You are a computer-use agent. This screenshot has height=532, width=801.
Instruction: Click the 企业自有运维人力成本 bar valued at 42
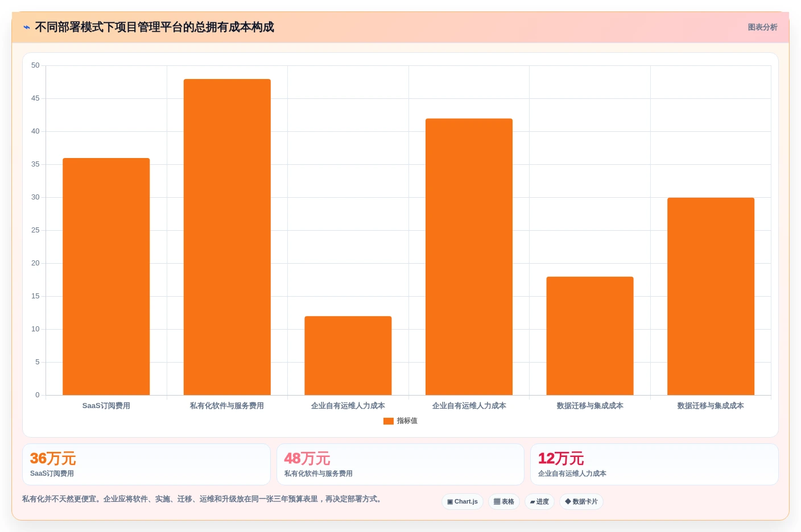(469, 257)
